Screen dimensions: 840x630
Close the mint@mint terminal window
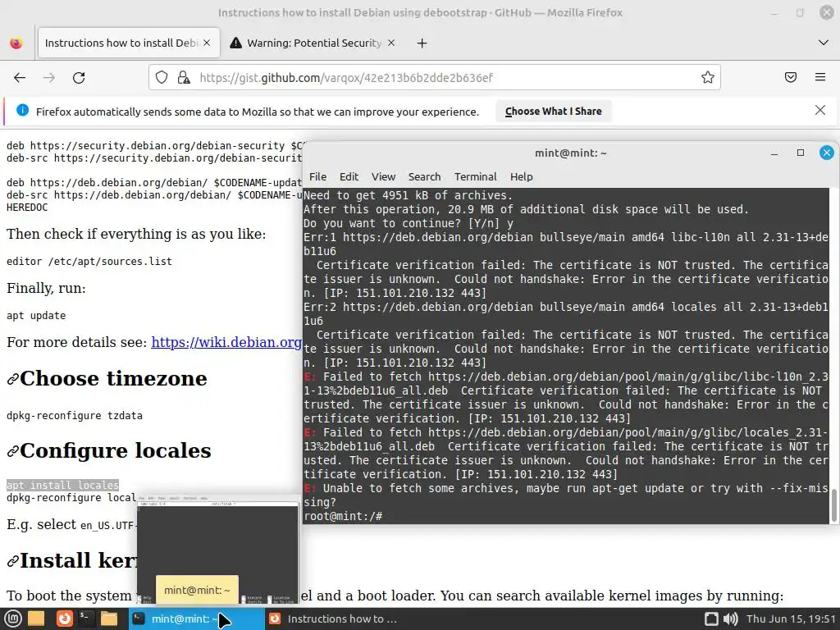point(827,153)
